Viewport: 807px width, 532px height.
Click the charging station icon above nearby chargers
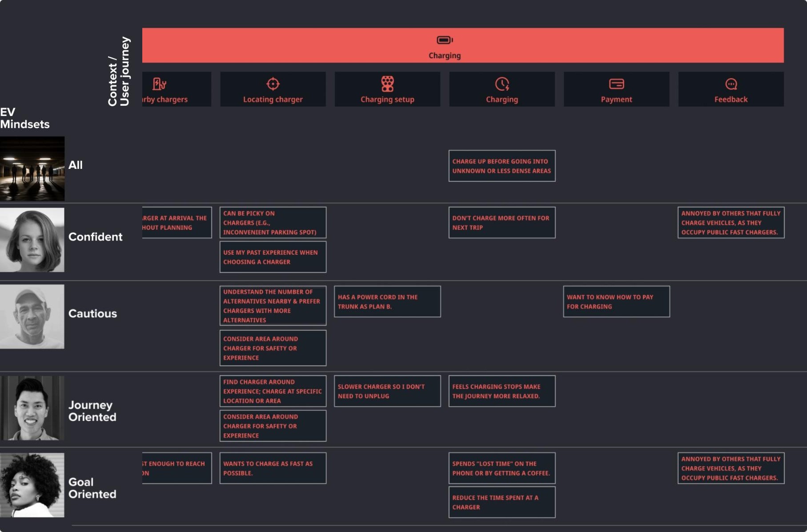[159, 84]
